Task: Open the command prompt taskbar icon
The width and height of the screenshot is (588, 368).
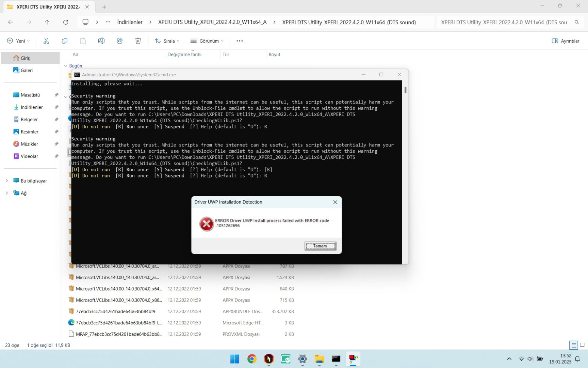Action: [x=336, y=359]
